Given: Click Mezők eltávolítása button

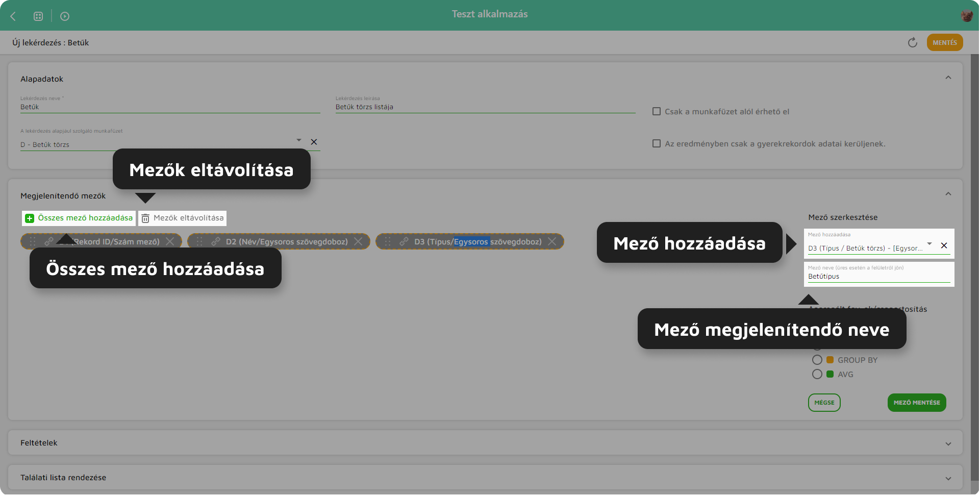Looking at the screenshot, I should pos(183,218).
